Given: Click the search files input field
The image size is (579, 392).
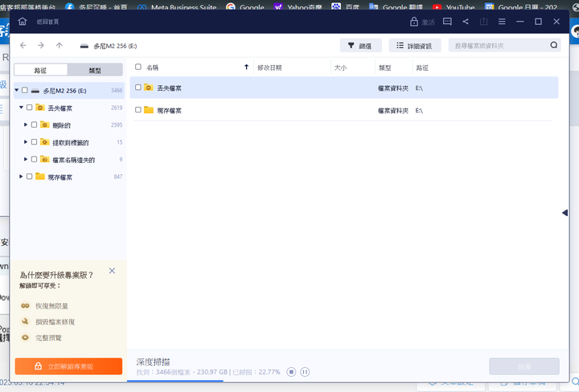Looking at the screenshot, I should [x=499, y=45].
